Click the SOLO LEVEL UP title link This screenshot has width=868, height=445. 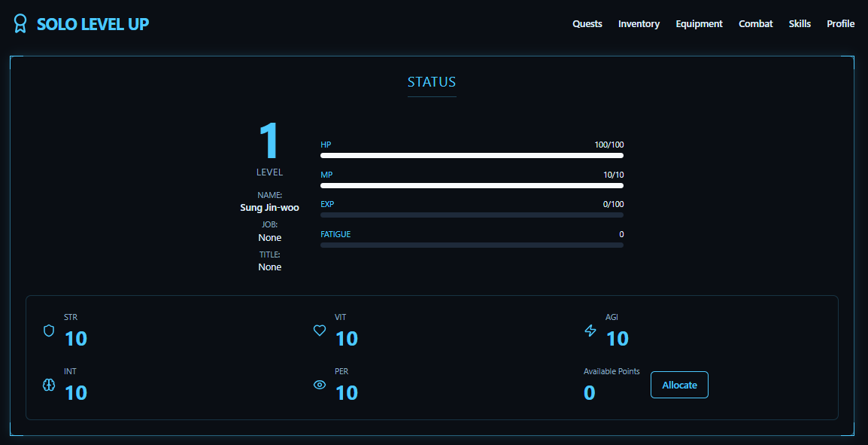click(x=95, y=23)
